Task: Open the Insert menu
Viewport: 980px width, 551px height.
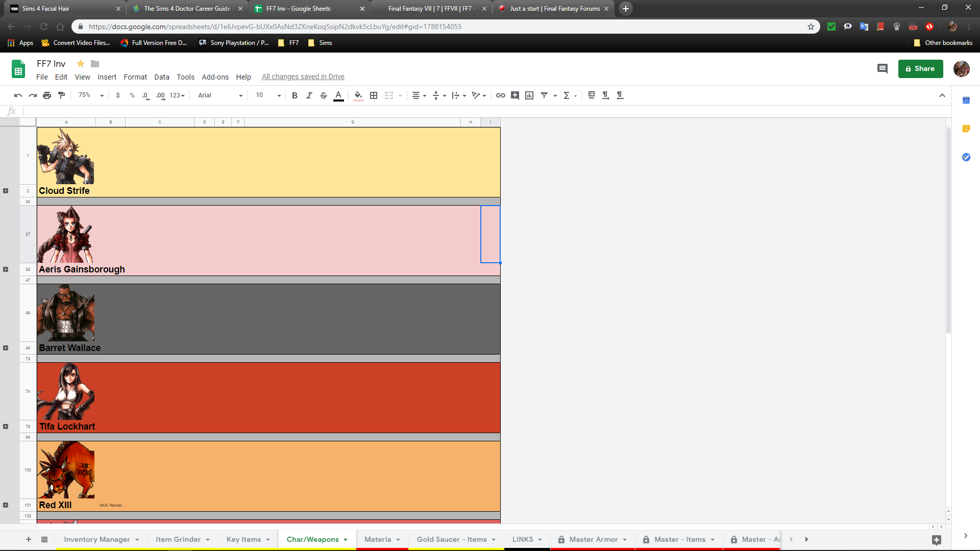Action: pyautogui.click(x=107, y=77)
